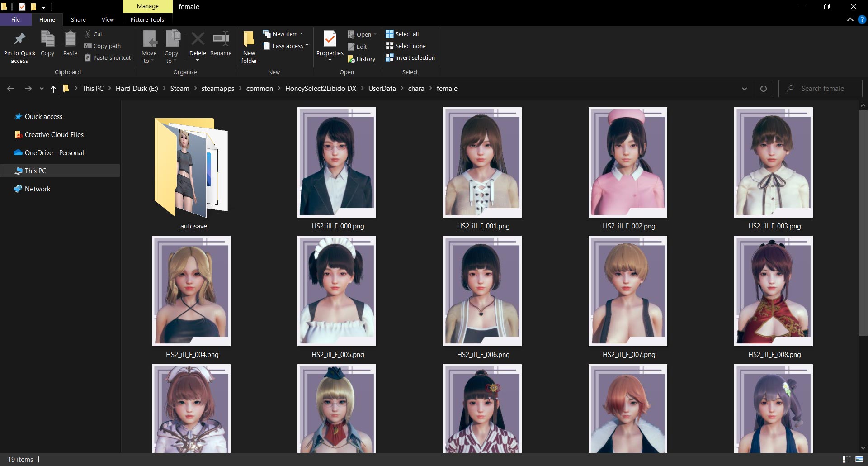Click Invert selection
This screenshot has width=868, height=466.
410,57
